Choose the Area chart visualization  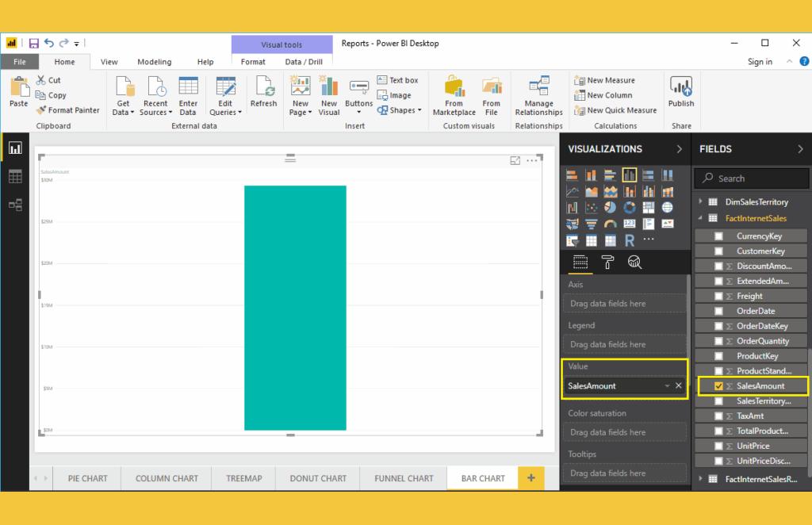pos(591,192)
